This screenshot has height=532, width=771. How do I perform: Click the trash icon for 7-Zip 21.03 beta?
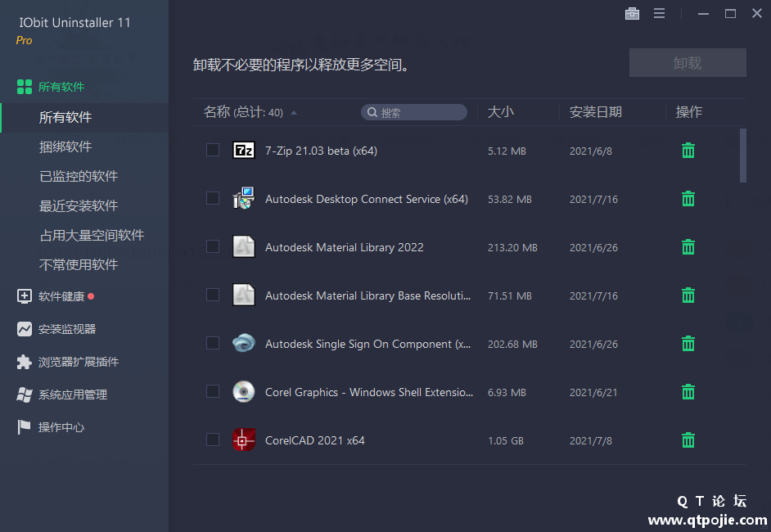click(x=688, y=151)
